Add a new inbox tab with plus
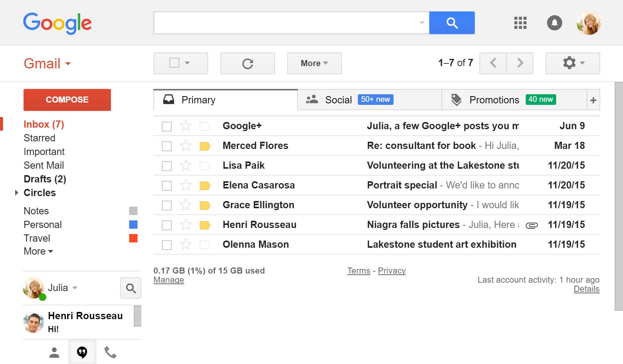This screenshot has height=364, width=623. click(x=593, y=100)
